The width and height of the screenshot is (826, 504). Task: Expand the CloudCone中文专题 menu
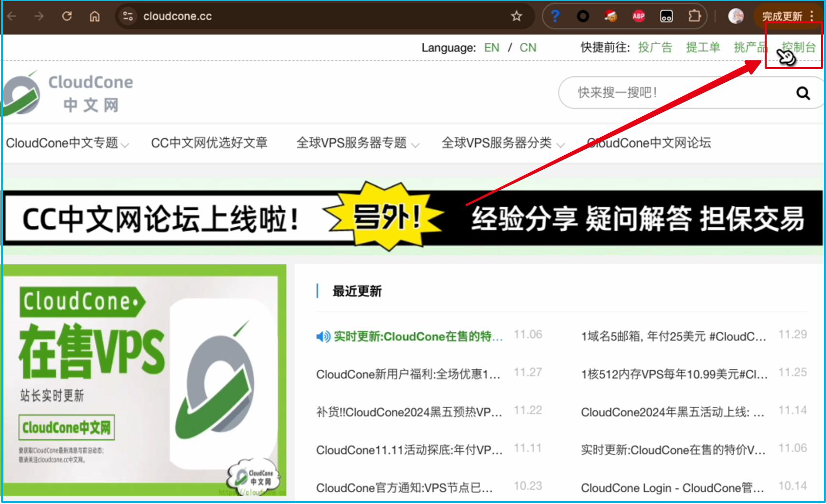pyautogui.click(x=67, y=143)
